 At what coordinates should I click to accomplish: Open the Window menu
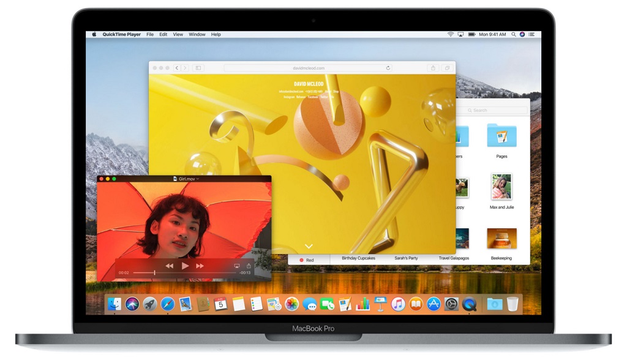[197, 34]
